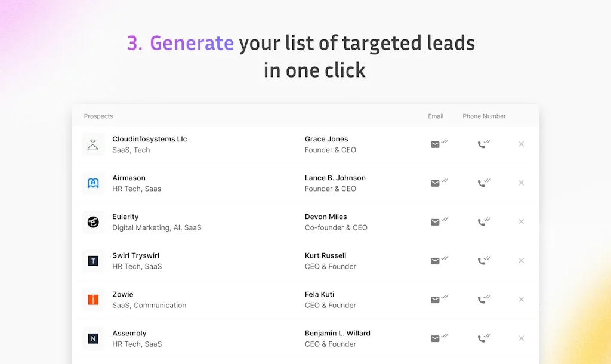Click phone icon for Benjamin L. Willard
The width and height of the screenshot is (611, 364).
click(482, 338)
